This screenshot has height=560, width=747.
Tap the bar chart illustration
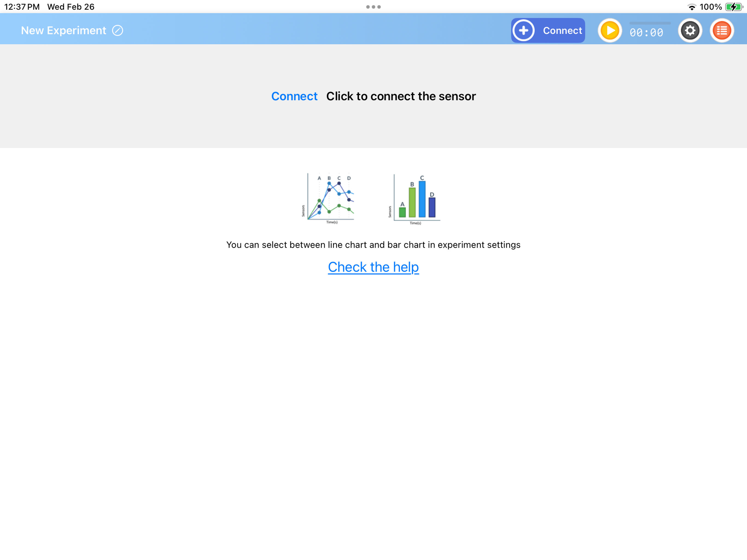click(x=415, y=199)
